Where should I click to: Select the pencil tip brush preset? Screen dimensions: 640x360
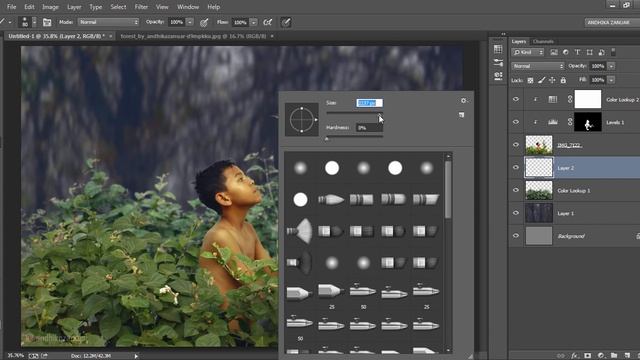point(300,293)
